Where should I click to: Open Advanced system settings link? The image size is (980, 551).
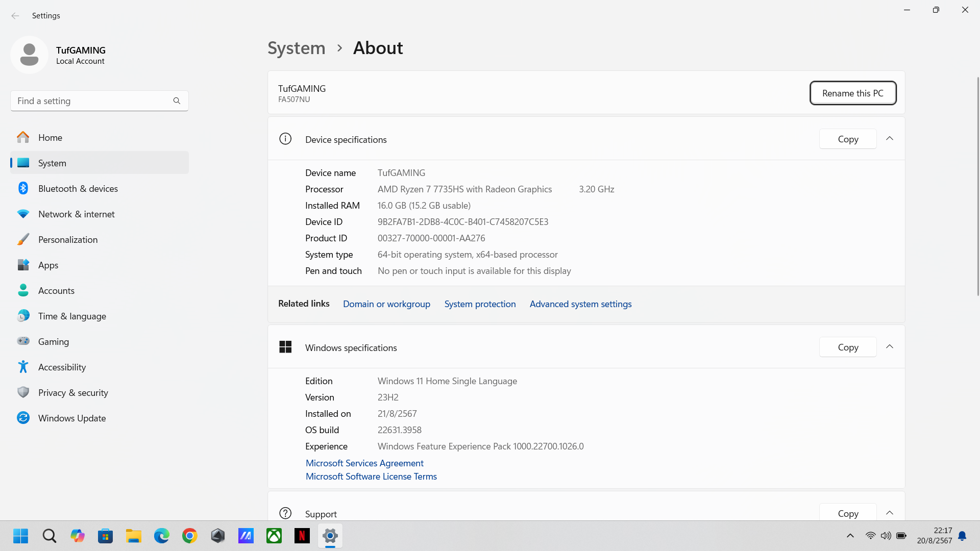click(x=580, y=304)
